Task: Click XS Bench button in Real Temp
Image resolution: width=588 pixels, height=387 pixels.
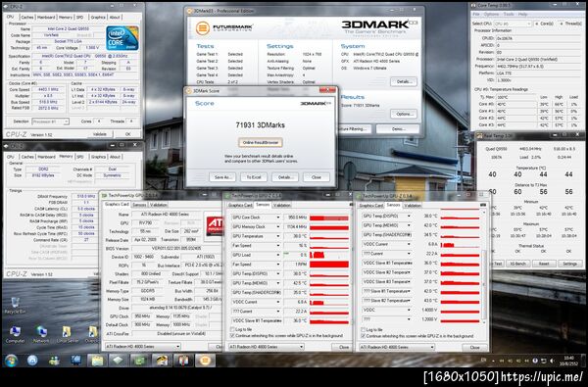Action: (x=517, y=264)
